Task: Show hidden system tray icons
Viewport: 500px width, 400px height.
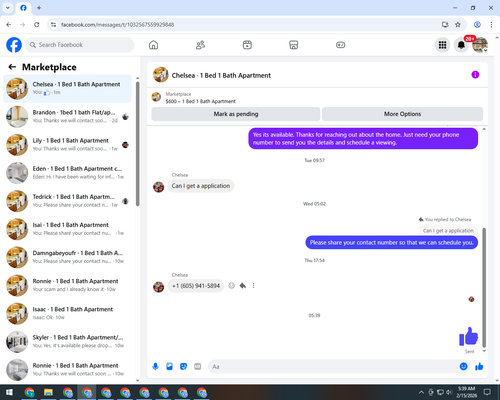Action: pyautogui.click(x=421, y=392)
